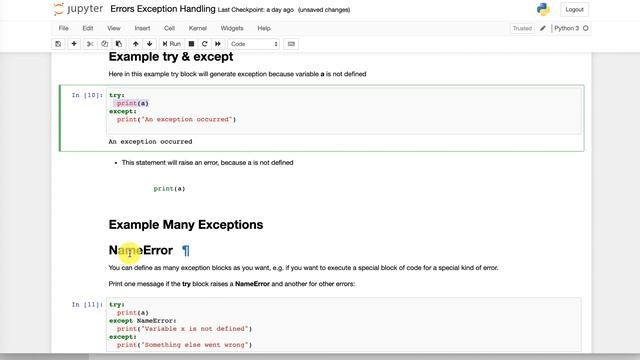Open the Edit menu
The width and height of the screenshot is (640, 360).
(x=88, y=28)
